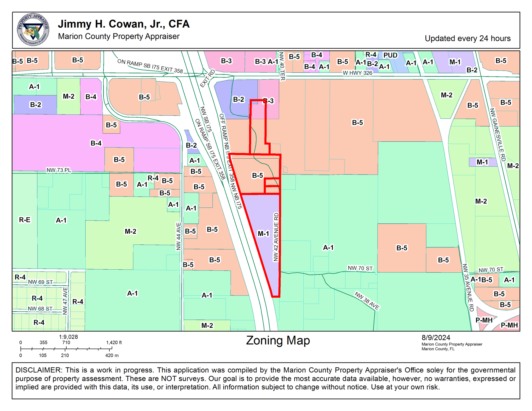Click the Jimmy H. Cowan, Jr., CFA heading
Viewport: 532px width, 411px height.
[124, 24]
